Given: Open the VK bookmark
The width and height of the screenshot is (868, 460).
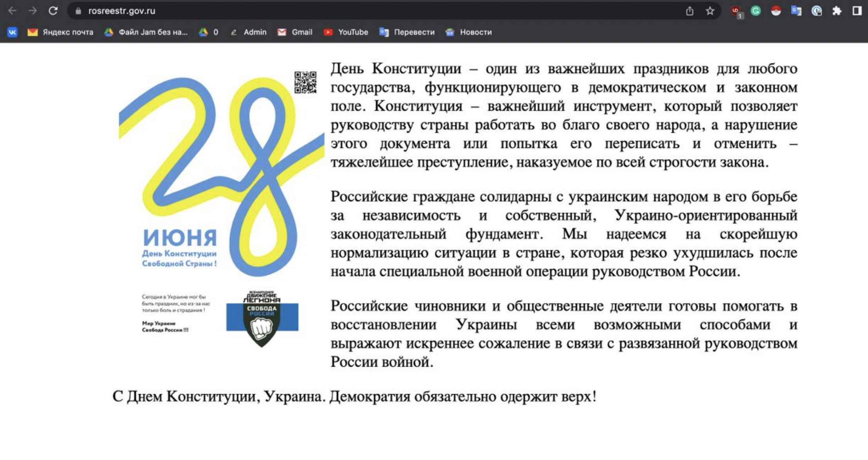Looking at the screenshot, I should (x=12, y=32).
